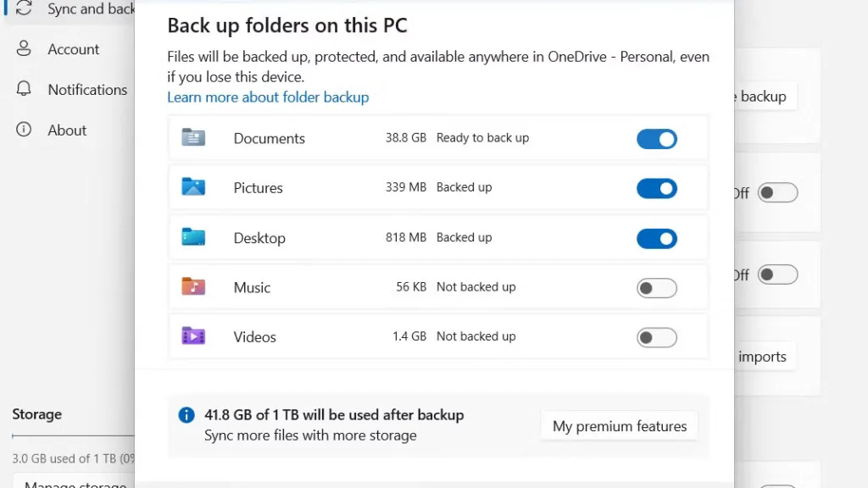Click the Manage storage button
This screenshot has height=488, width=868.
tap(75, 482)
